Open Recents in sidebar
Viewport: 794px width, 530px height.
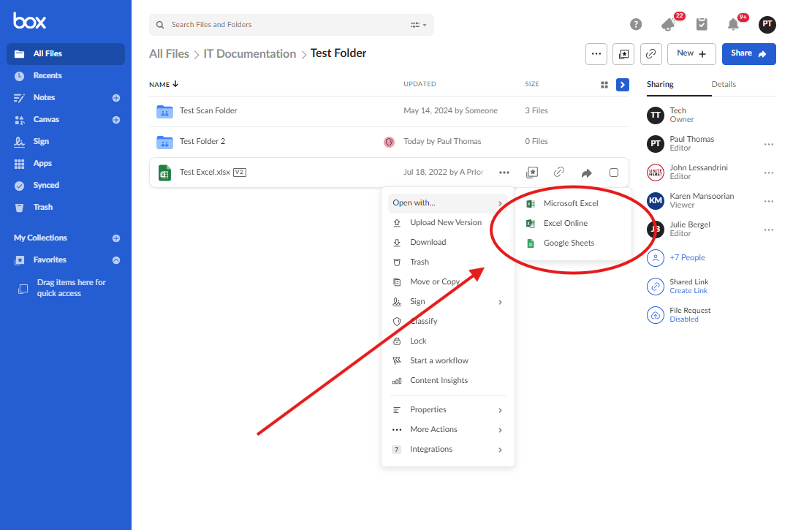pos(47,75)
